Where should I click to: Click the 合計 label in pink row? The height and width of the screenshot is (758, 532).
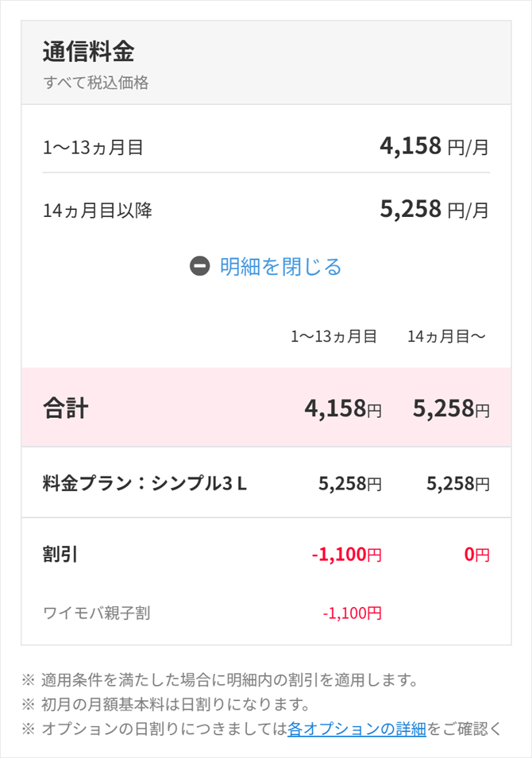coord(65,408)
